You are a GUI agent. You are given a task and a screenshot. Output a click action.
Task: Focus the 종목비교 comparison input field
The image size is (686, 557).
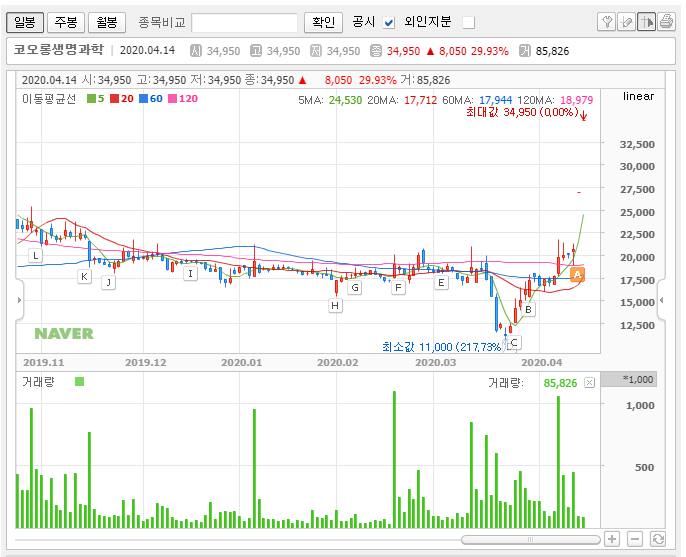245,22
